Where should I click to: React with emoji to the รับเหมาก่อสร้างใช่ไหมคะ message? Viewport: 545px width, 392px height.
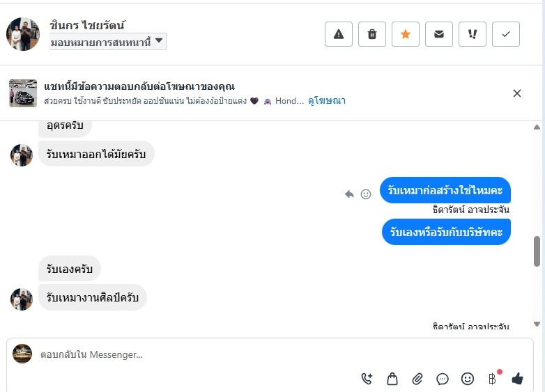(366, 194)
